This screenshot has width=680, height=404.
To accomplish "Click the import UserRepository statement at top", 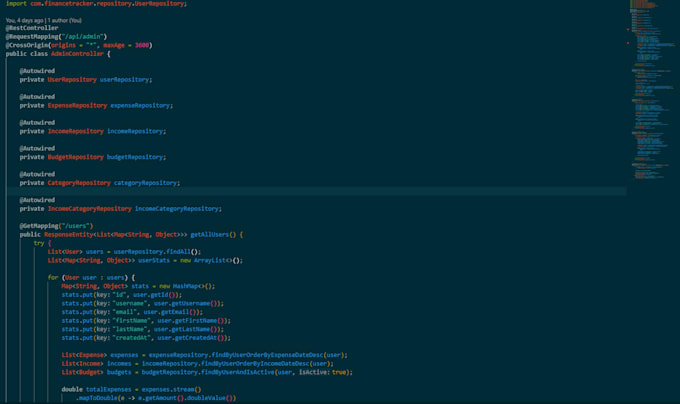I will pyautogui.click(x=96, y=3).
